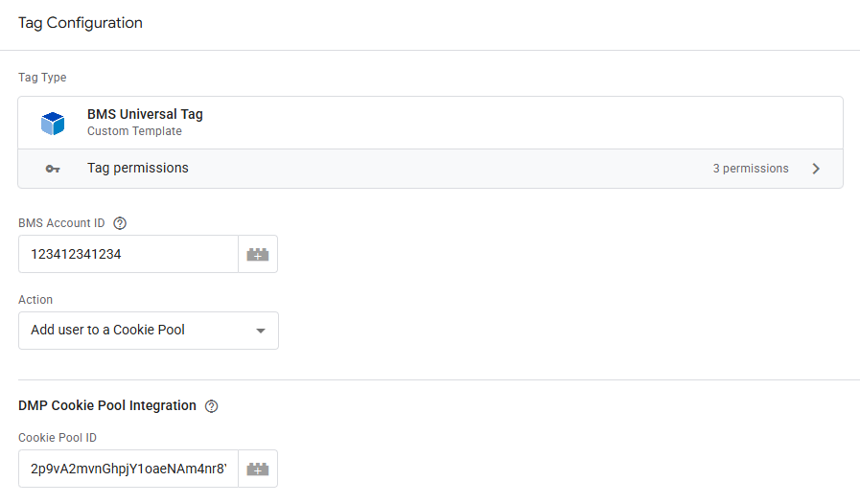
Task: Click the '3 permissions' text
Action: (751, 169)
